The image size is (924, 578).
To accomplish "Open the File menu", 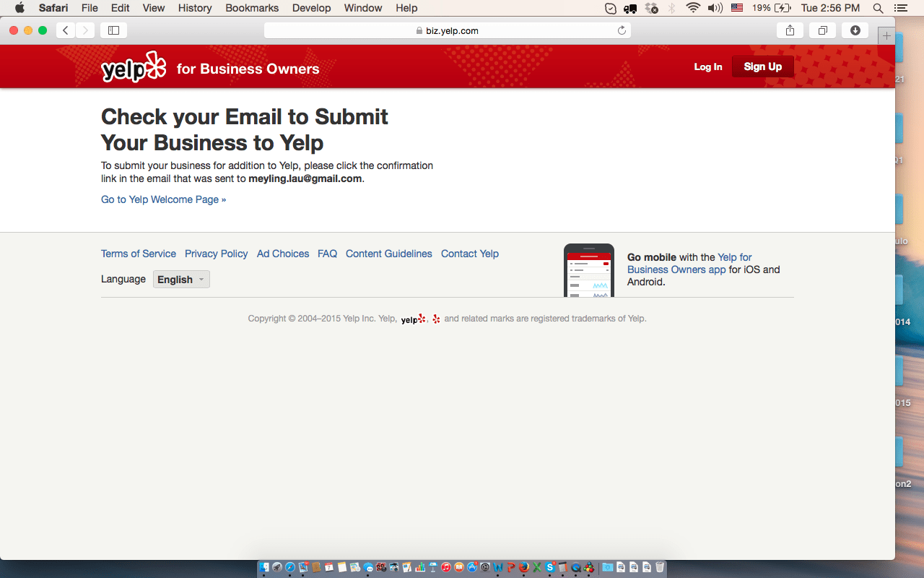I will pyautogui.click(x=90, y=8).
